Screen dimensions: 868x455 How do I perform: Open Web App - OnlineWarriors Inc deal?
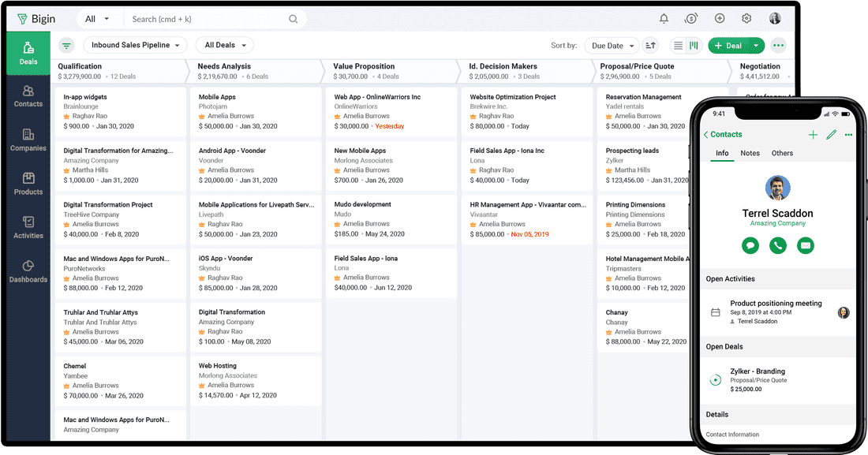click(391, 111)
